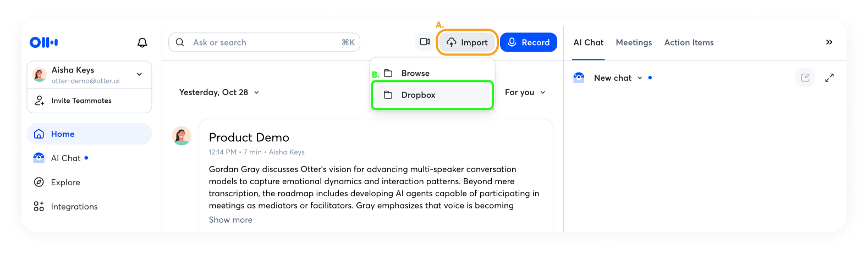Click the Home house icon
The image size is (868, 254).
(x=39, y=134)
